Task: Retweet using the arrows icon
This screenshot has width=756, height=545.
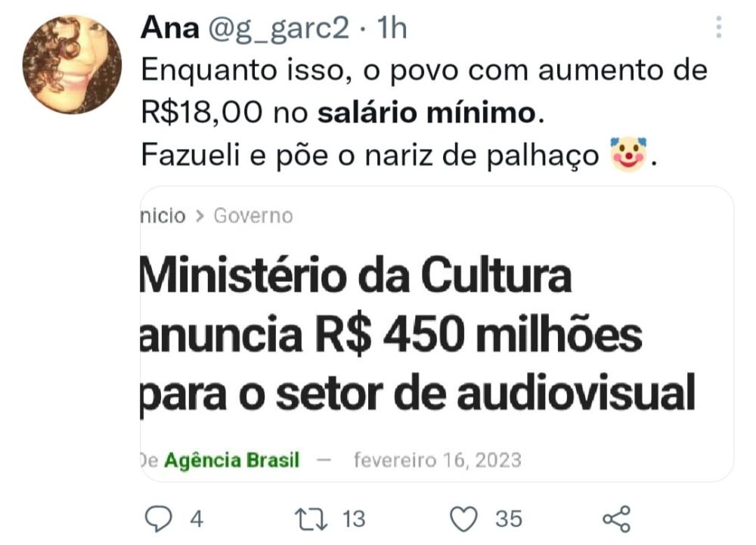Action: pos(311,519)
